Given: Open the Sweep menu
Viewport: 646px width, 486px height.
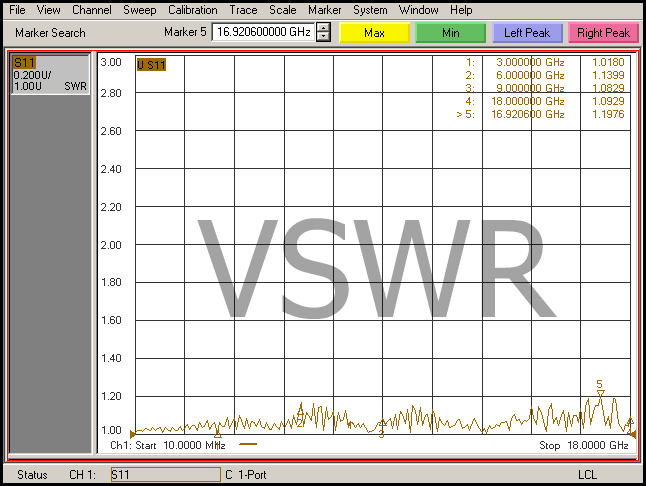Looking at the screenshot, I should click(140, 10).
